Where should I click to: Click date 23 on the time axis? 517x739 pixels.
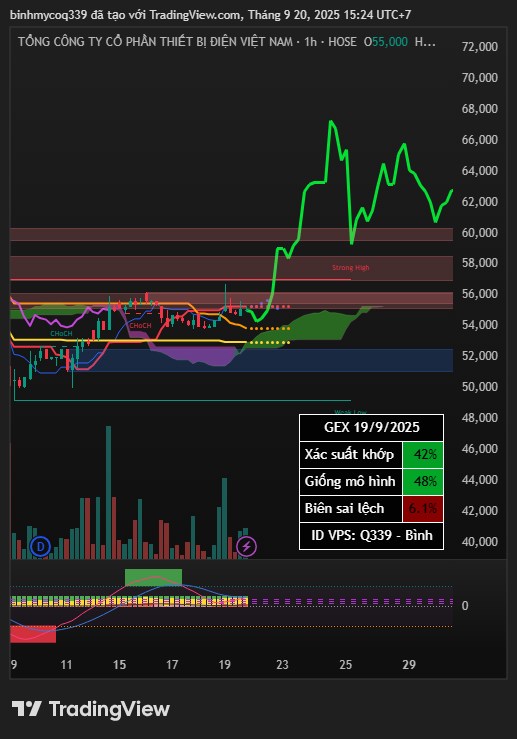282,665
